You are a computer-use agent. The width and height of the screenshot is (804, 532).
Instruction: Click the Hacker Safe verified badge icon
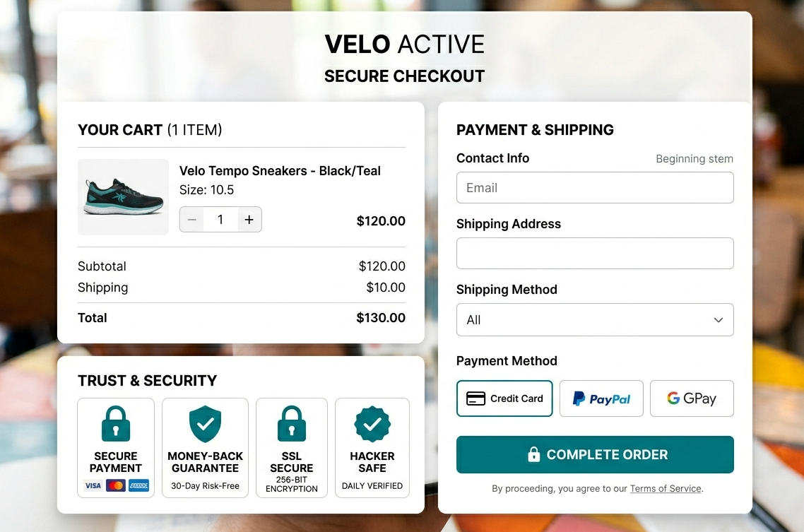[372, 424]
